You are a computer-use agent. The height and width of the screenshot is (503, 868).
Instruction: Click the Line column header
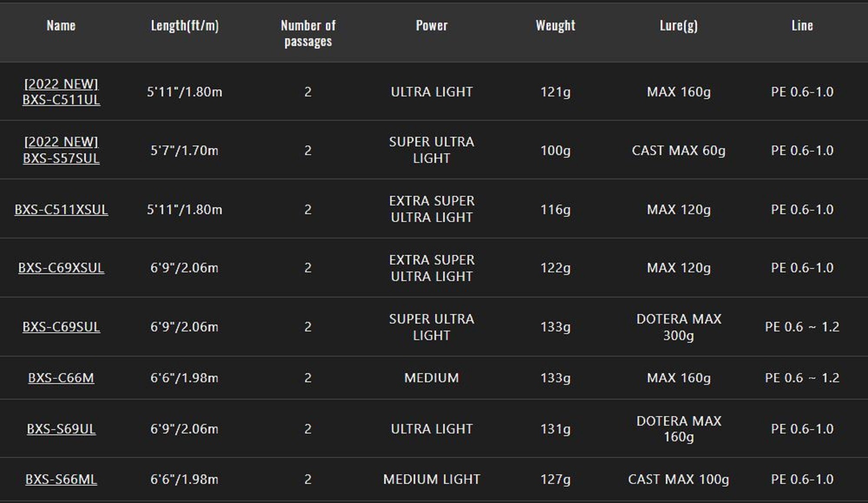[x=802, y=26]
